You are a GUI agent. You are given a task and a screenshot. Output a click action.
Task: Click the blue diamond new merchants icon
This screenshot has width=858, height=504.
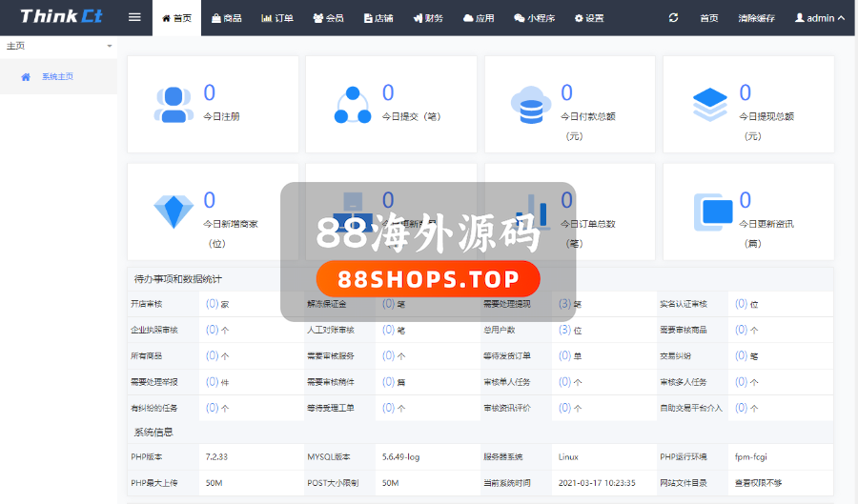[173, 212]
